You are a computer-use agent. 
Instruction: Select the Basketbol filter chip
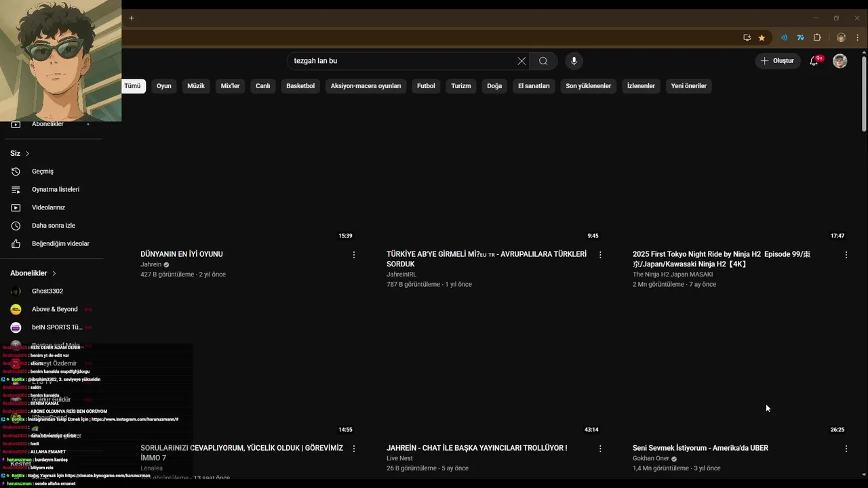pyautogui.click(x=300, y=86)
